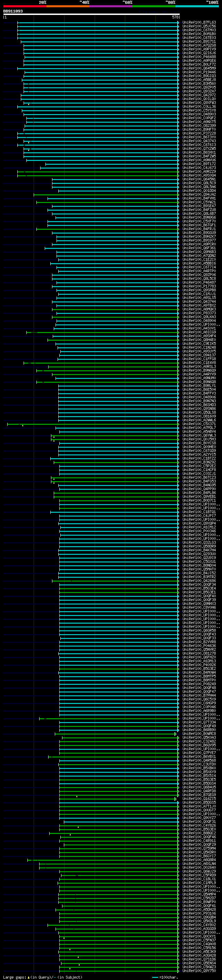Click the long green bar for UniRef100_C5X371
Screen dimensions: 222x980
93,424
